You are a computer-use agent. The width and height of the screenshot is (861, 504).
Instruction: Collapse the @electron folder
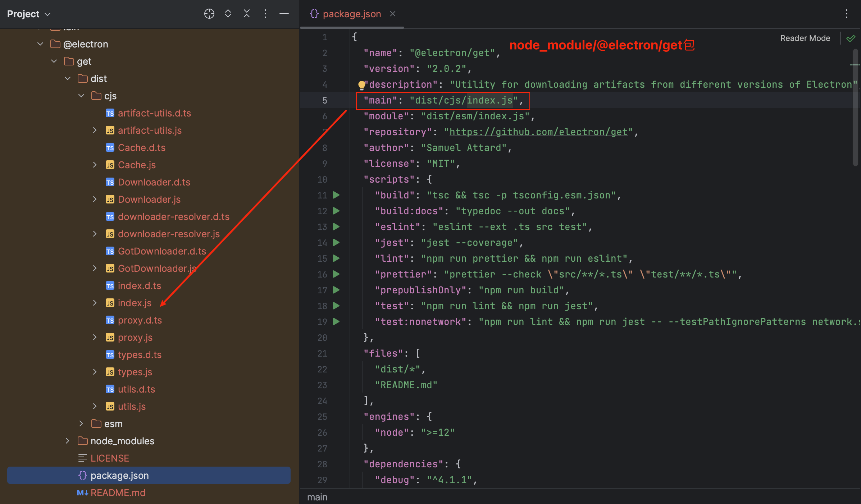point(40,44)
